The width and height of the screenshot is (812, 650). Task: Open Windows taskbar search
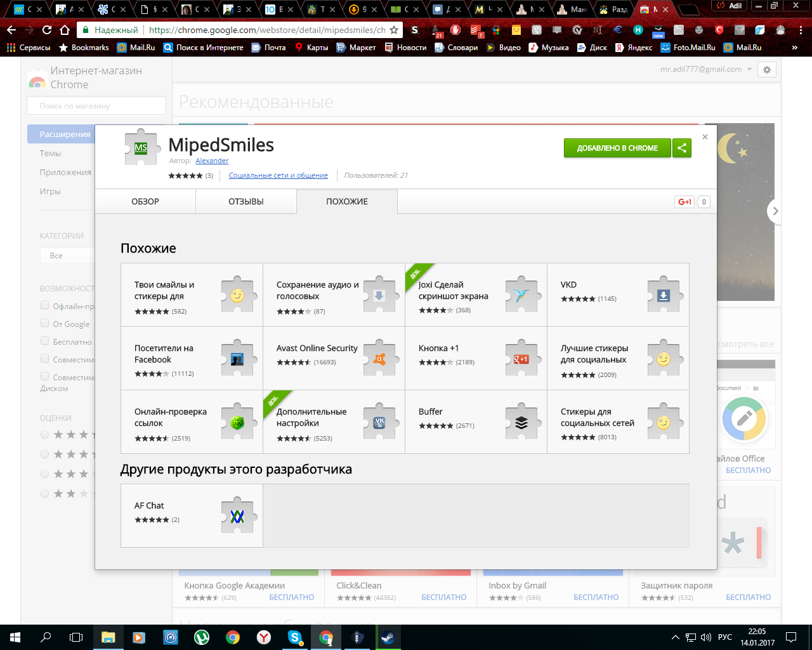(46, 637)
